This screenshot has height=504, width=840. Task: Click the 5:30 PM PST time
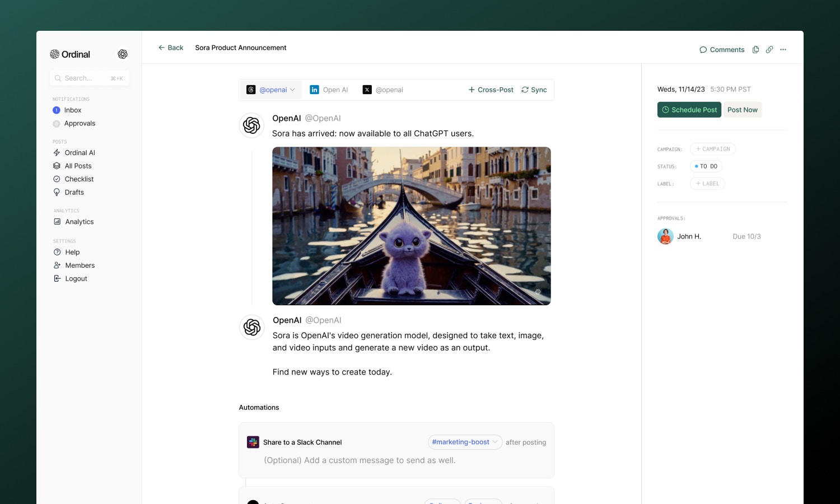pos(731,89)
